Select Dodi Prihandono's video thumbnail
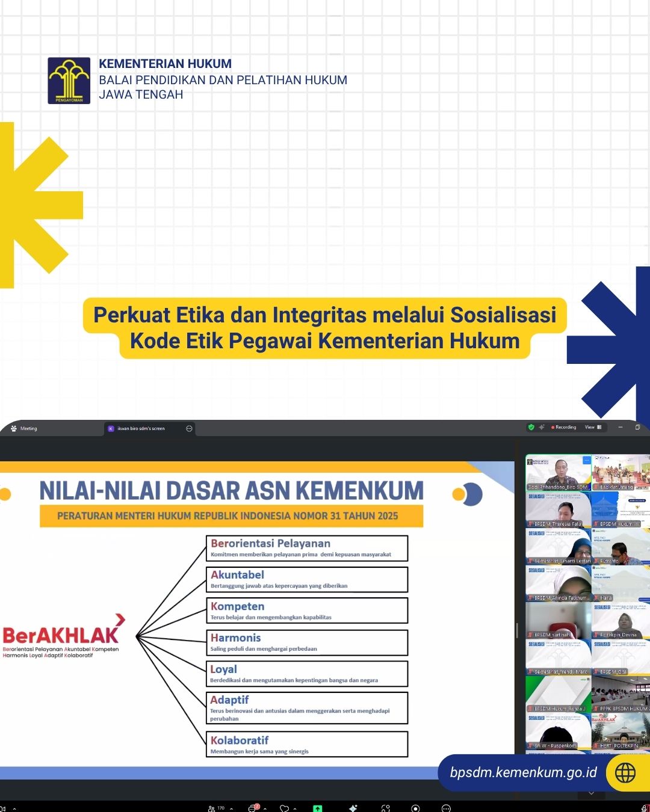 558,472
